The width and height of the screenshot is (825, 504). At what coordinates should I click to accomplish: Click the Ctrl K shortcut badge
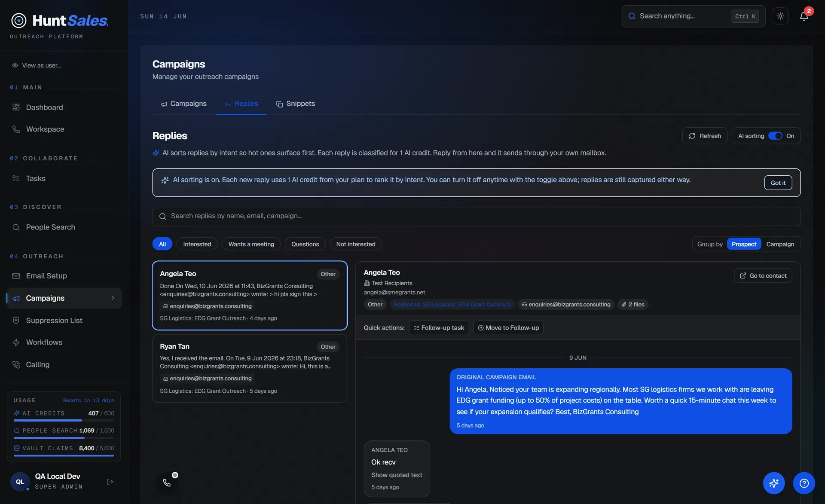coord(745,16)
